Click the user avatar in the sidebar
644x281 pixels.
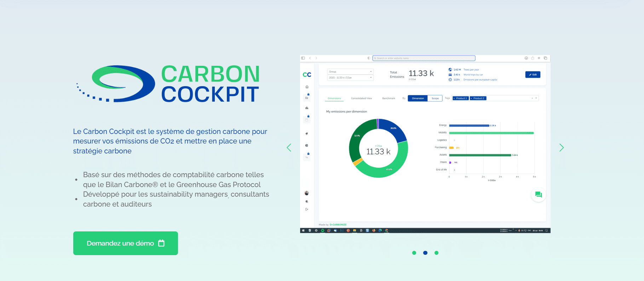307,193
